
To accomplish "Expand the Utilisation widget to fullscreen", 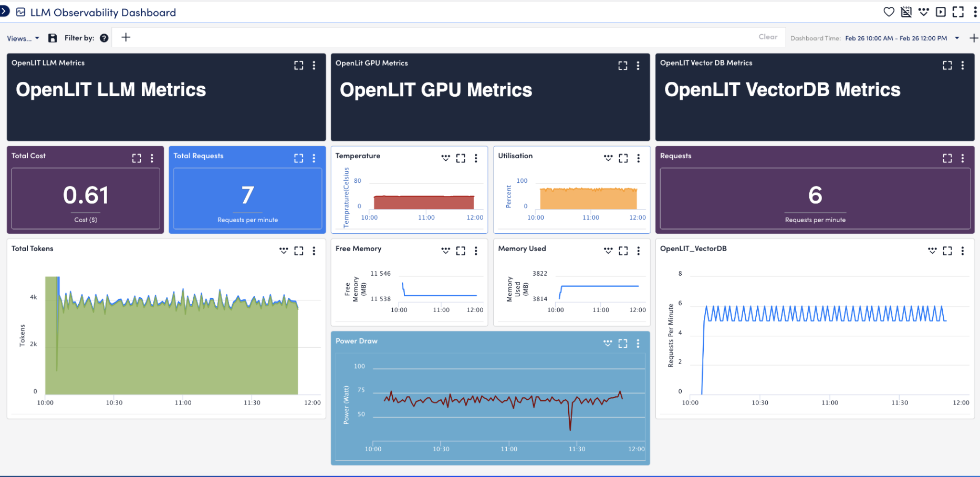I will pyautogui.click(x=623, y=158).
